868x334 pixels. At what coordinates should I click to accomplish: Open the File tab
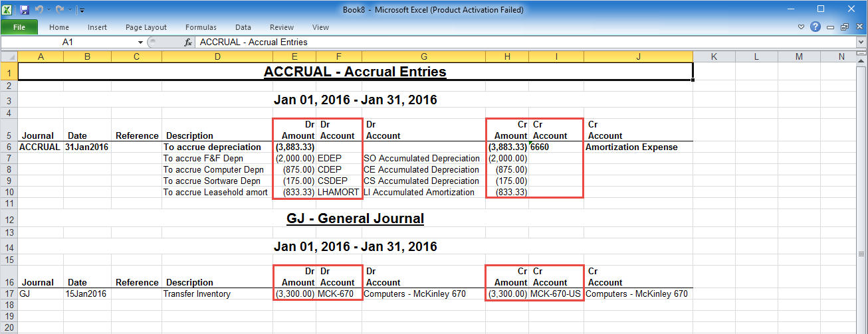19,27
